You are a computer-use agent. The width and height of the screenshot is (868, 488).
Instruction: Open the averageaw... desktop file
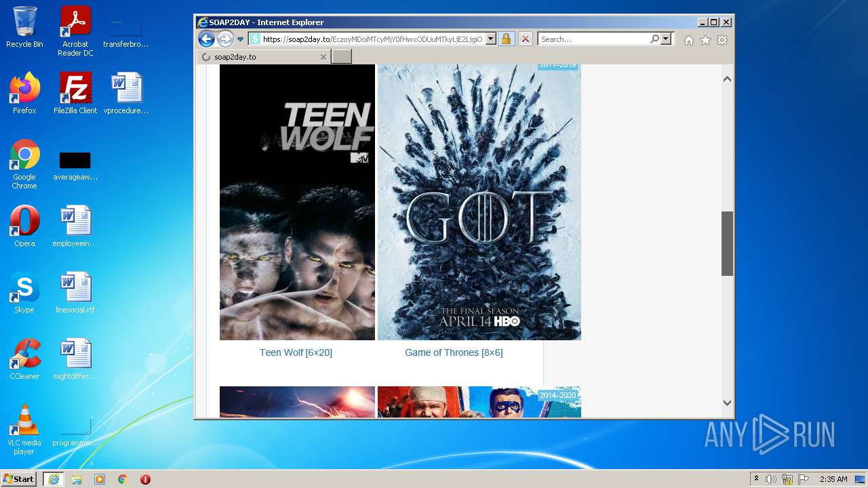(75, 166)
